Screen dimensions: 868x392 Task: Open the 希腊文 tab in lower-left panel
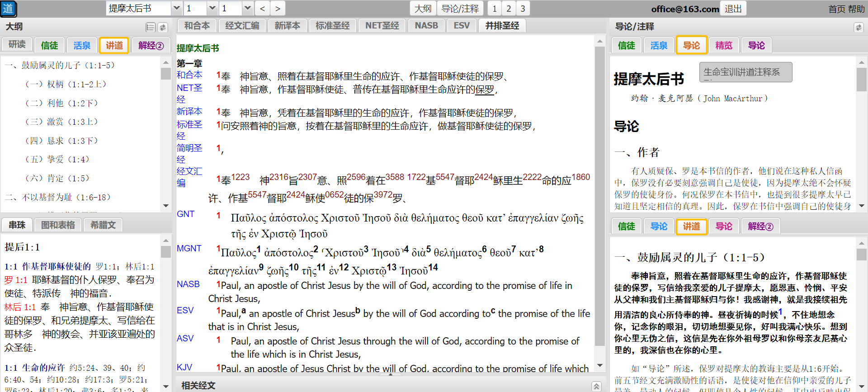[103, 225]
